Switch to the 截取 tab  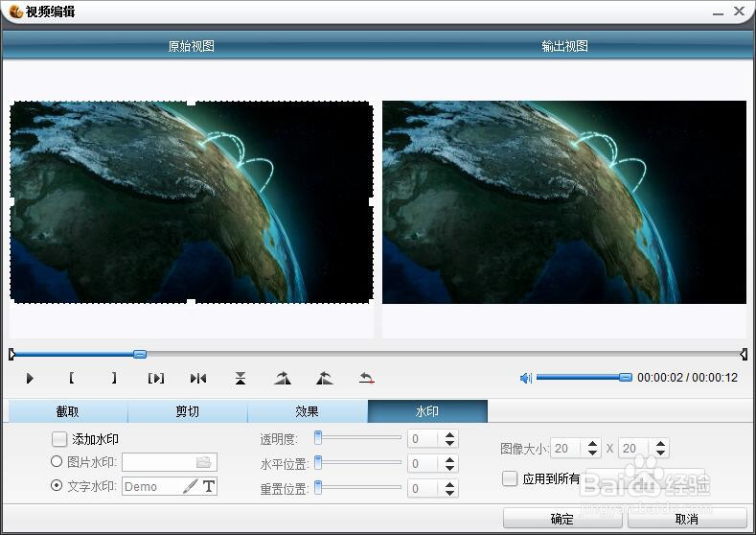(x=67, y=411)
